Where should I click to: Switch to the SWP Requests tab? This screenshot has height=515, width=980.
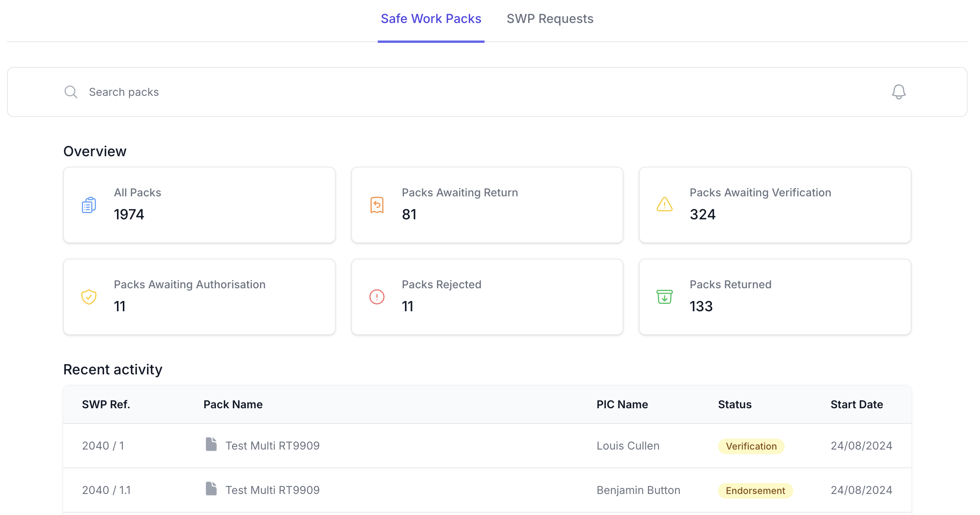pyautogui.click(x=550, y=19)
